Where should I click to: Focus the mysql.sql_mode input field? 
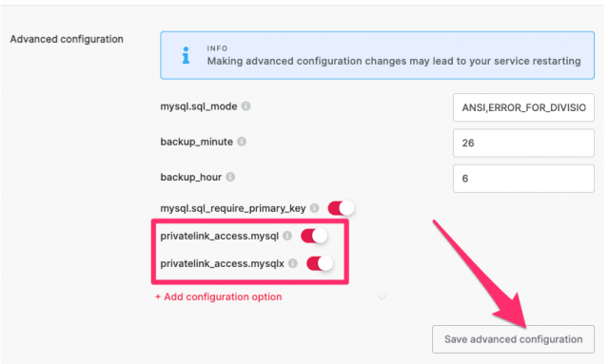[523, 107]
